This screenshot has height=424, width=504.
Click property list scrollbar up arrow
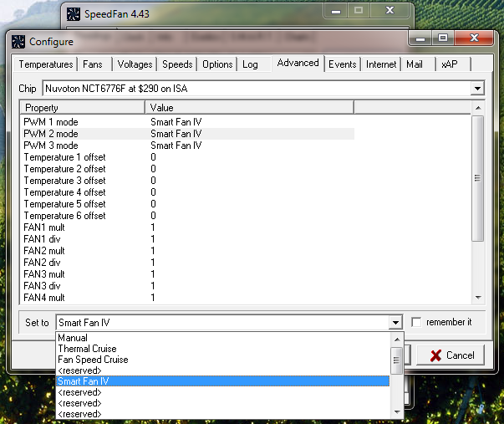[x=478, y=108]
